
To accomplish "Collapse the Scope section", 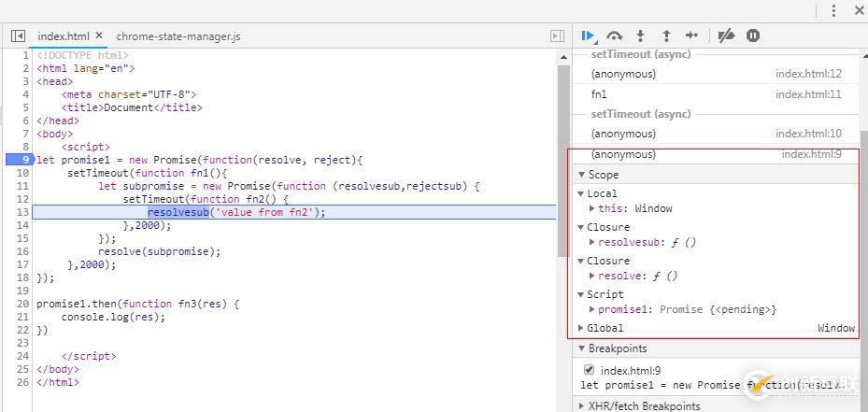I will (581, 175).
